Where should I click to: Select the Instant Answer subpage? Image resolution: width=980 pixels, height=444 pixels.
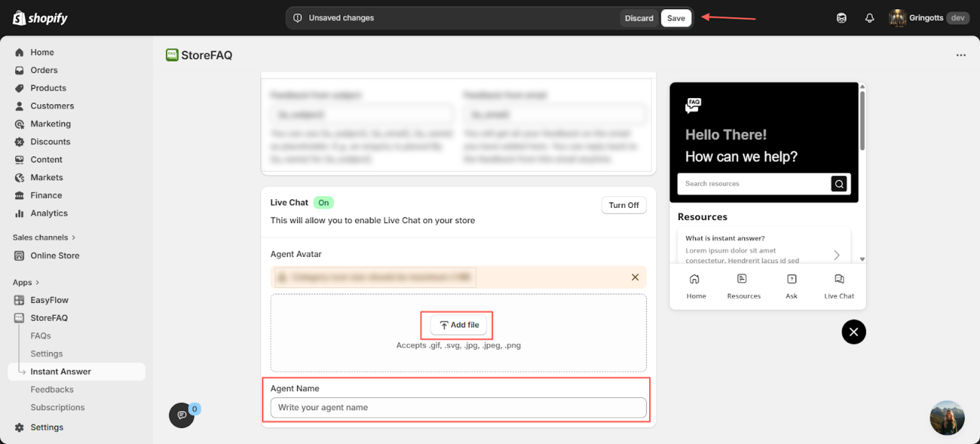(77, 371)
